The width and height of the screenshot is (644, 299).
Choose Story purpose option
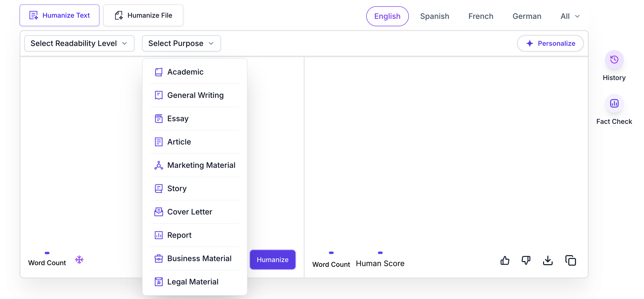195,188
